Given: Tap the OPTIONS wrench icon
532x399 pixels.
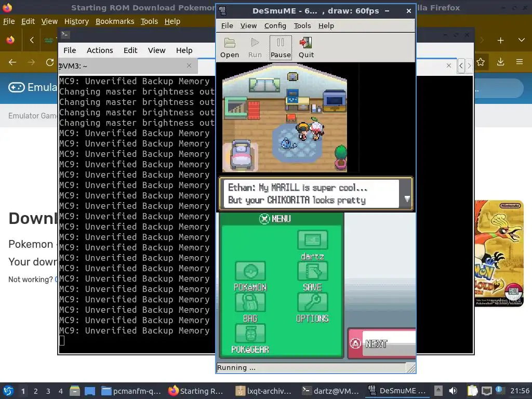Looking at the screenshot, I should click(x=312, y=302).
